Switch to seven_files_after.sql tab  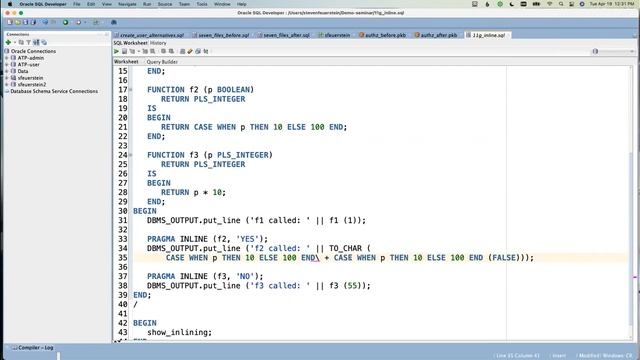point(286,35)
